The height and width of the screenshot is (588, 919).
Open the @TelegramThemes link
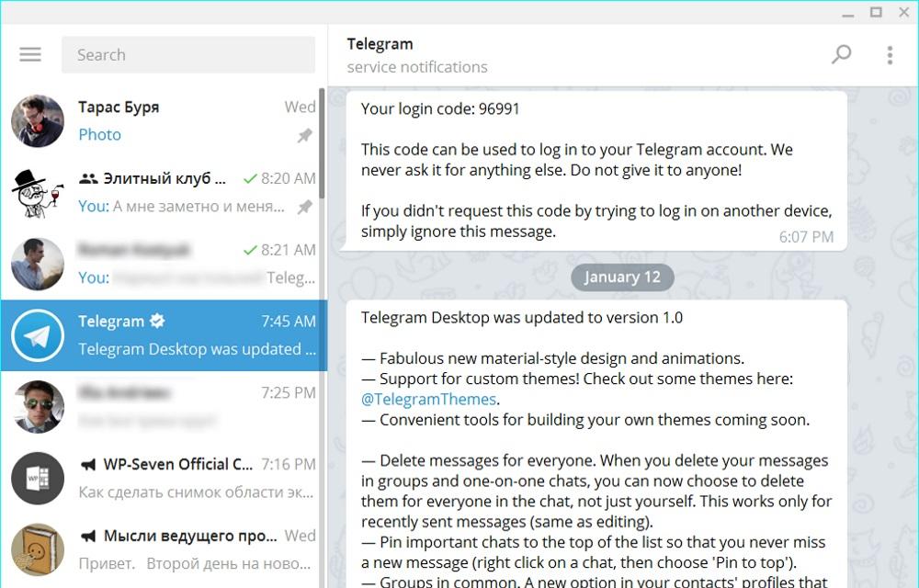(x=428, y=400)
